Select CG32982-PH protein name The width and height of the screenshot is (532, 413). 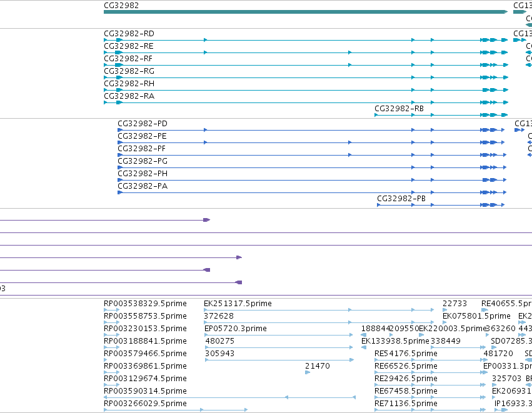click(143, 174)
